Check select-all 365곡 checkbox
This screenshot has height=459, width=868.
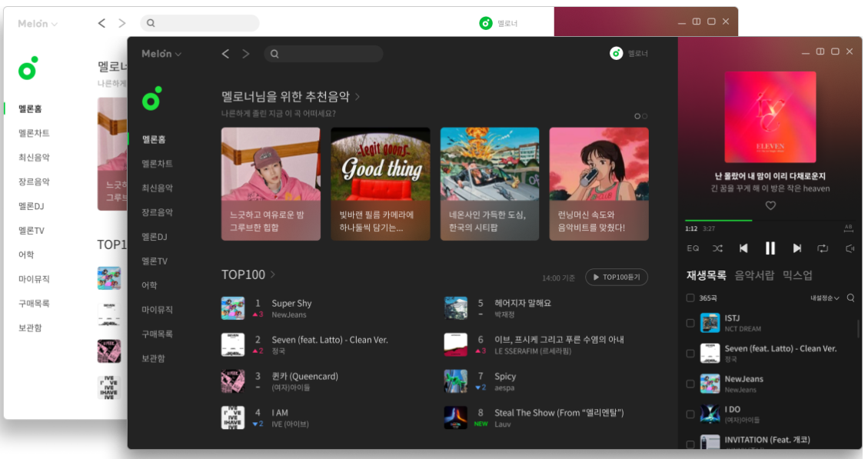point(690,298)
